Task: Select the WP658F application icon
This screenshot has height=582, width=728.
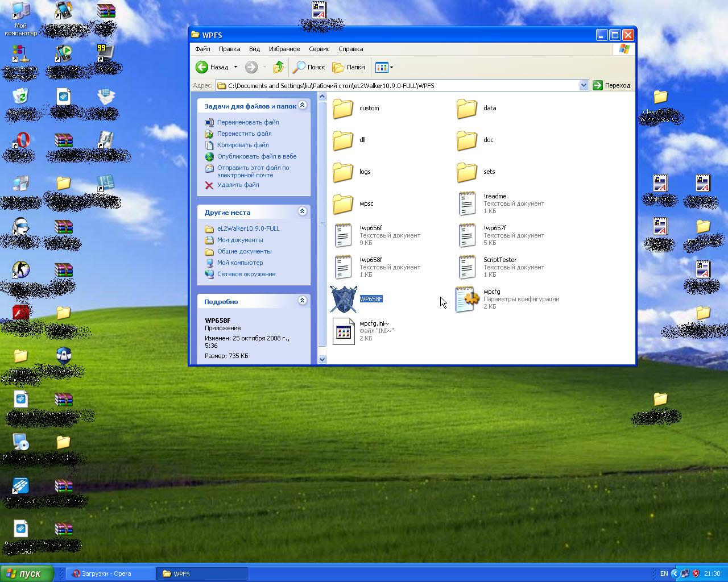Action: pos(344,300)
